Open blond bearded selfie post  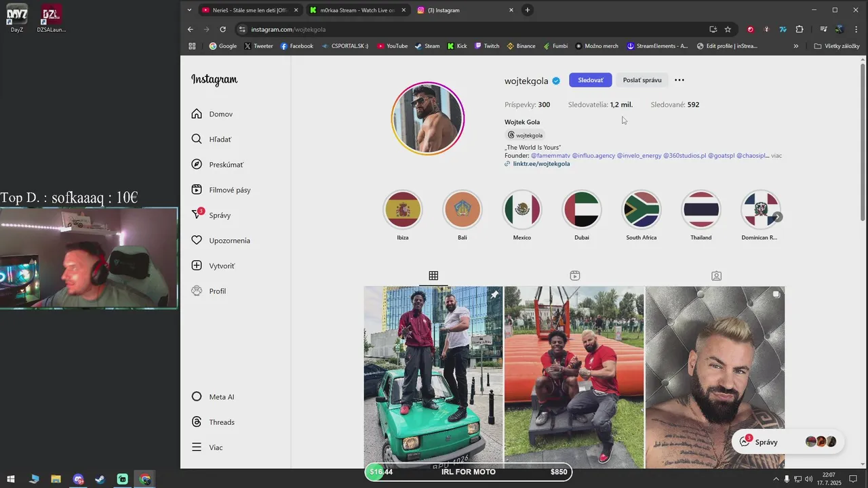[715, 377]
